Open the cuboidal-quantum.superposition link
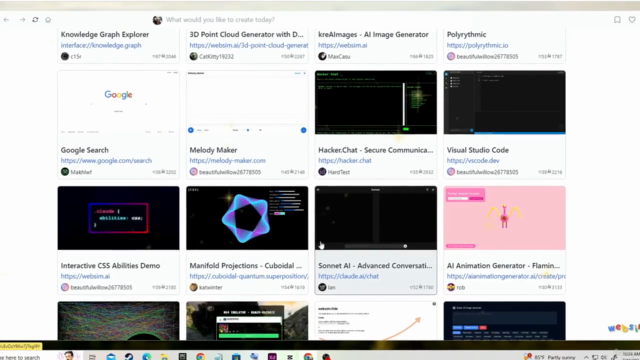640x360 pixels. tap(249, 276)
